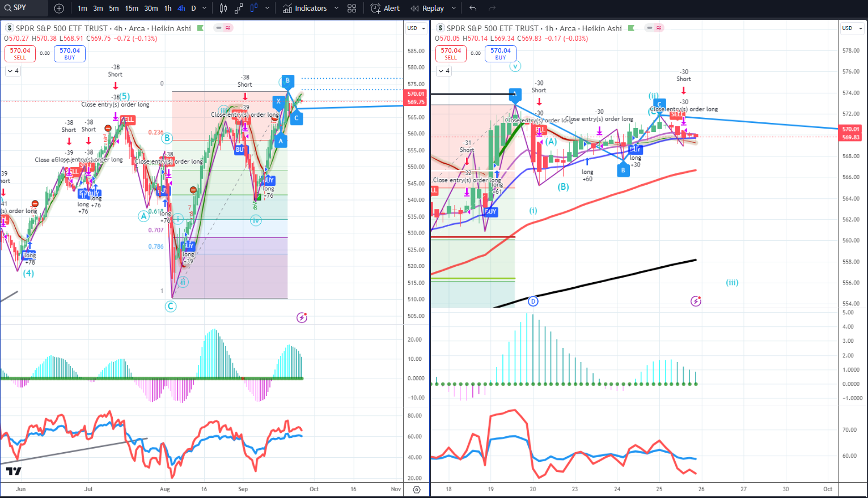Click the 570.01 price label on the 1h price axis

pyautogui.click(x=851, y=129)
